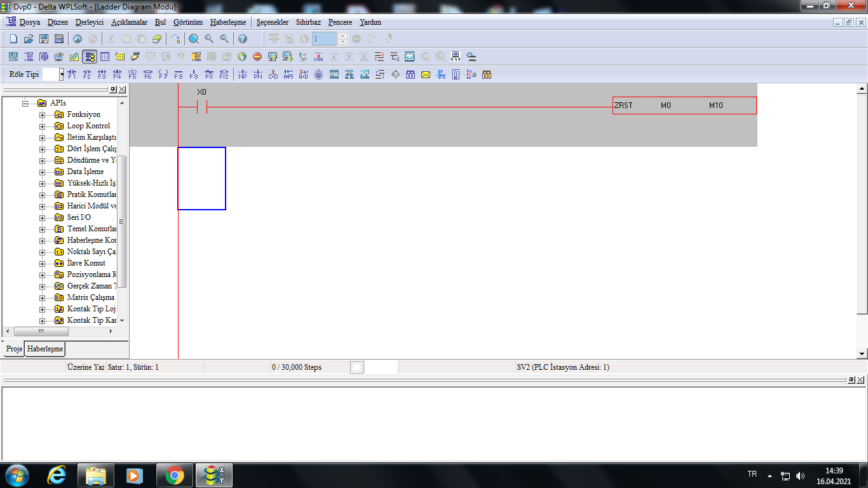Select the ZRST M0 M10 instruction block
This screenshot has height=488, width=868.
pos(684,105)
